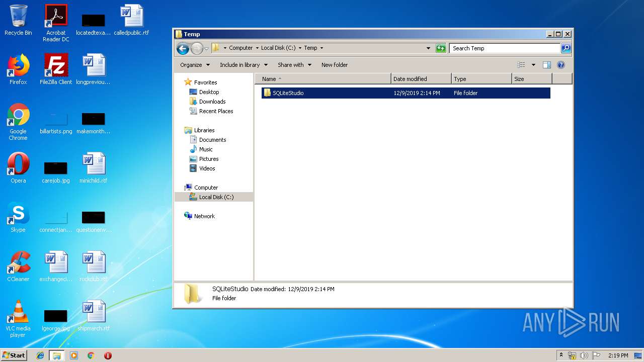Click the Forward navigation arrow

click(x=197, y=48)
